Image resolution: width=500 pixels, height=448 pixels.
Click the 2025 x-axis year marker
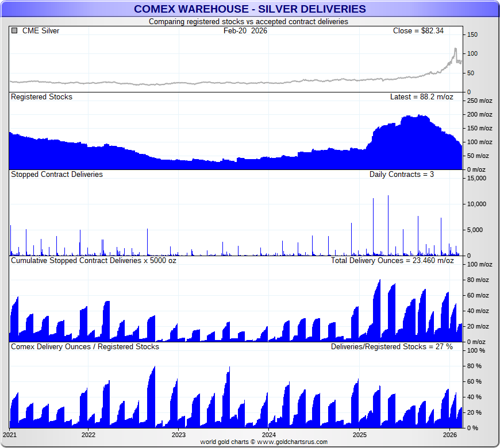359,435
